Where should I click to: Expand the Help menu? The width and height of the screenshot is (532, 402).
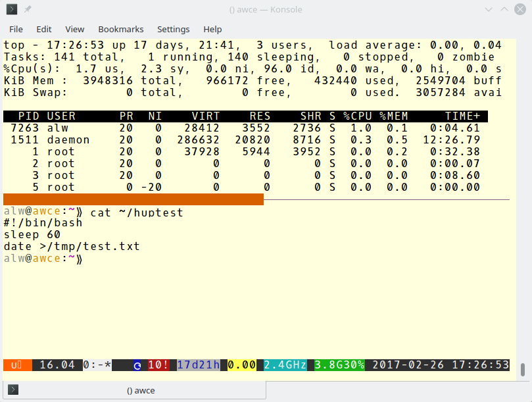212,29
